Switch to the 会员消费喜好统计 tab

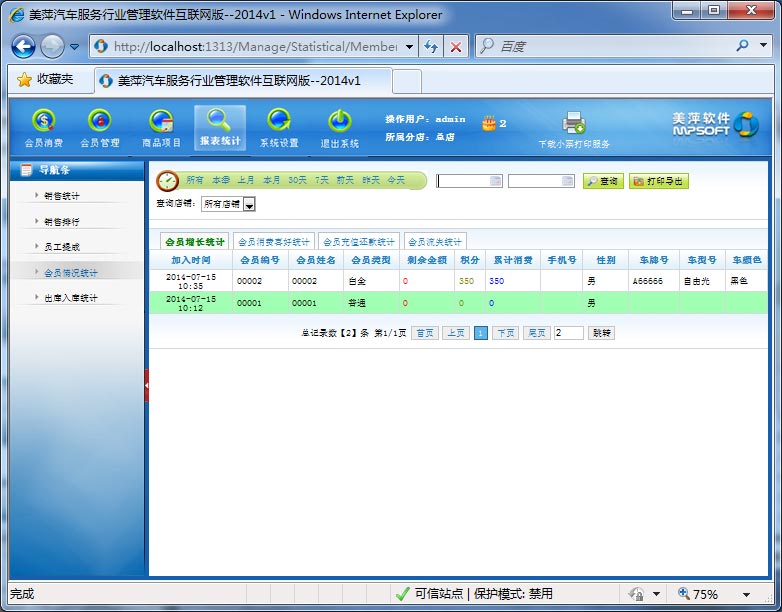pyautogui.click(x=274, y=242)
